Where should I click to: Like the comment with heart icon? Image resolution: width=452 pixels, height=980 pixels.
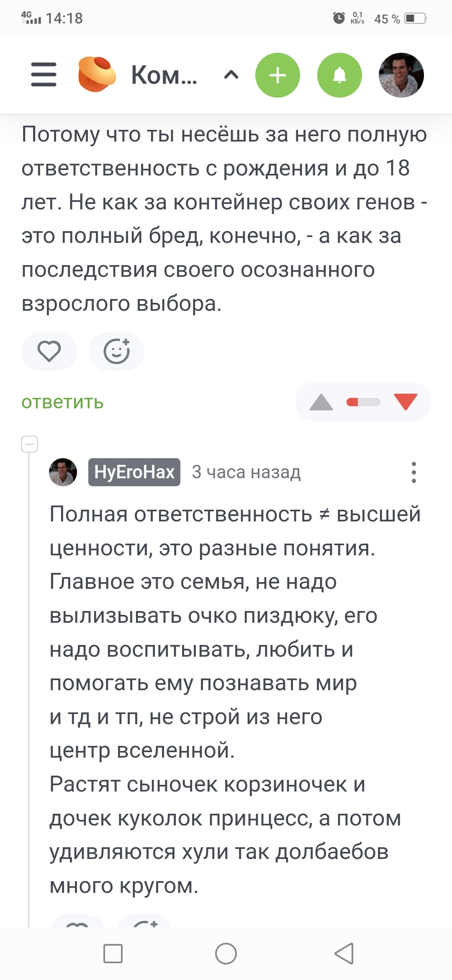(49, 351)
